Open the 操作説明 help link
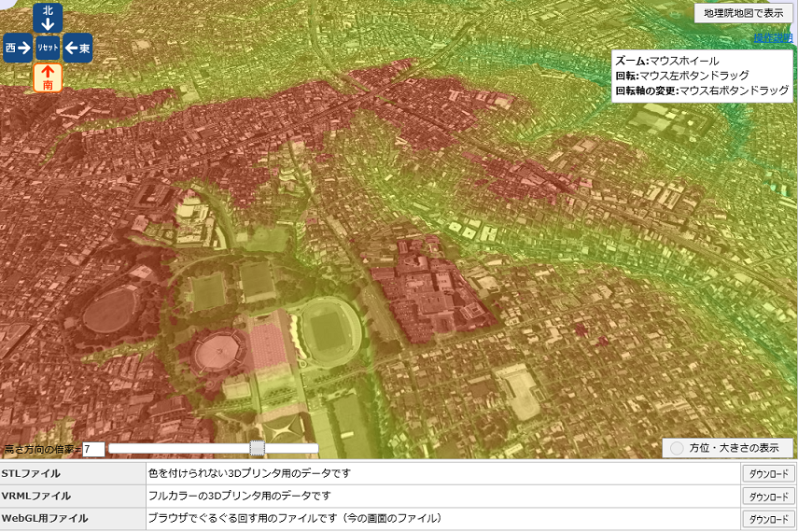Viewport: 798px width, 532px height. [x=772, y=38]
